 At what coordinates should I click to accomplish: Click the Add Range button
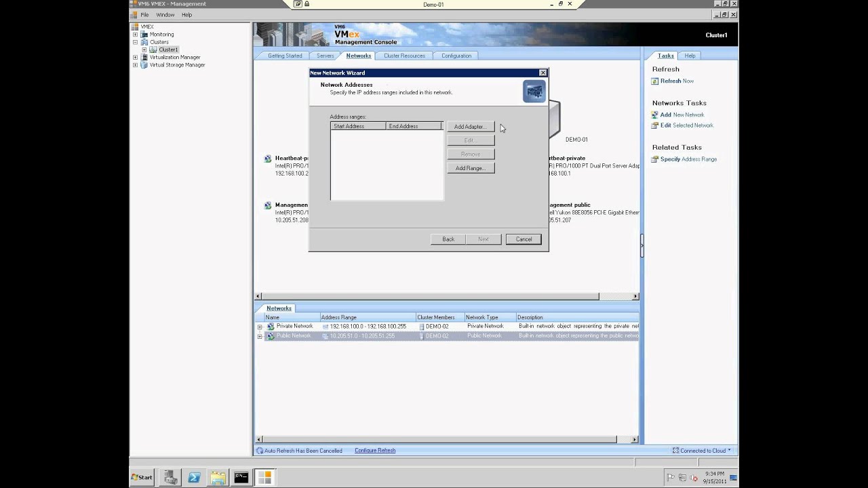pos(471,168)
